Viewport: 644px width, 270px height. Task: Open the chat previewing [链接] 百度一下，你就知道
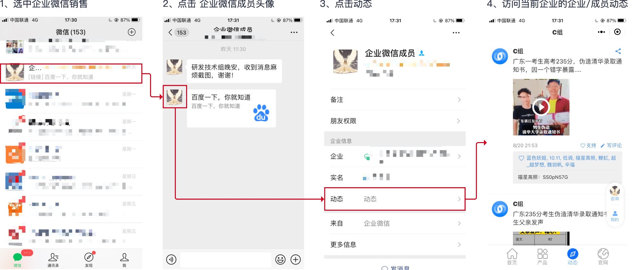(71, 73)
